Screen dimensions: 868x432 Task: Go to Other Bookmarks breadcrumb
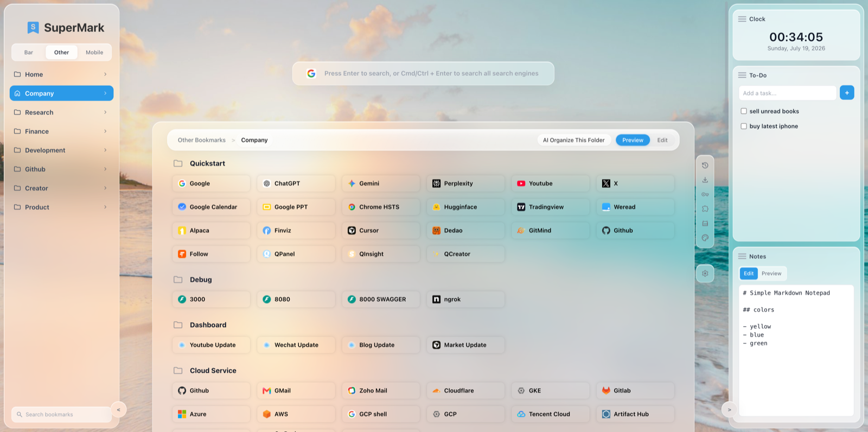tap(202, 140)
